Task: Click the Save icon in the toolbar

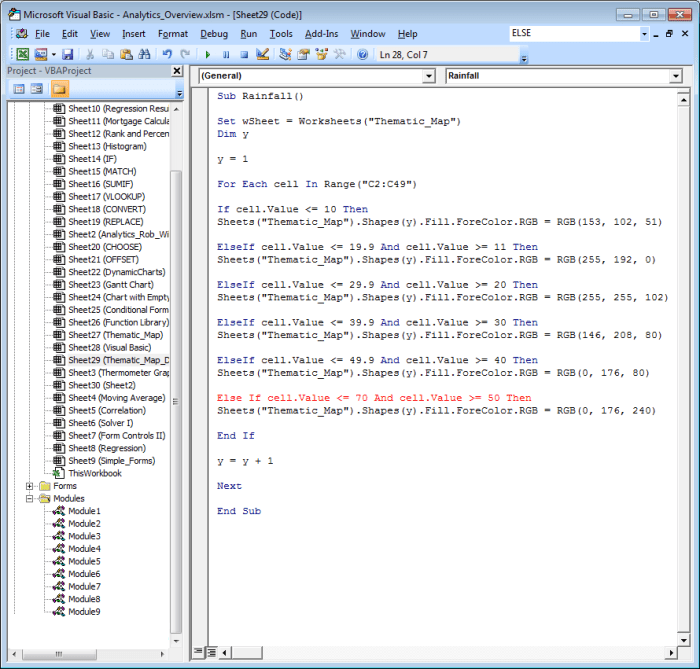Action: [x=68, y=54]
